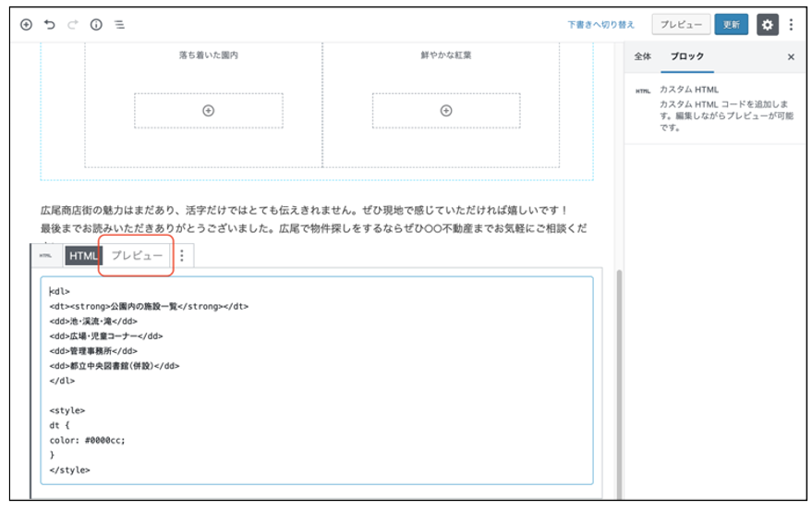Image resolution: width=812 pixels, height=511 pixels.
Task: Redo the last undone edit
Action: (x=73, y=25)
